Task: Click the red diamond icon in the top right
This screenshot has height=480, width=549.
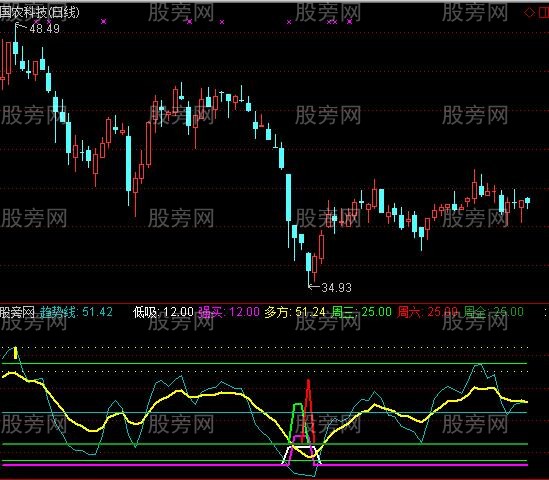Action: coord(529,13)
